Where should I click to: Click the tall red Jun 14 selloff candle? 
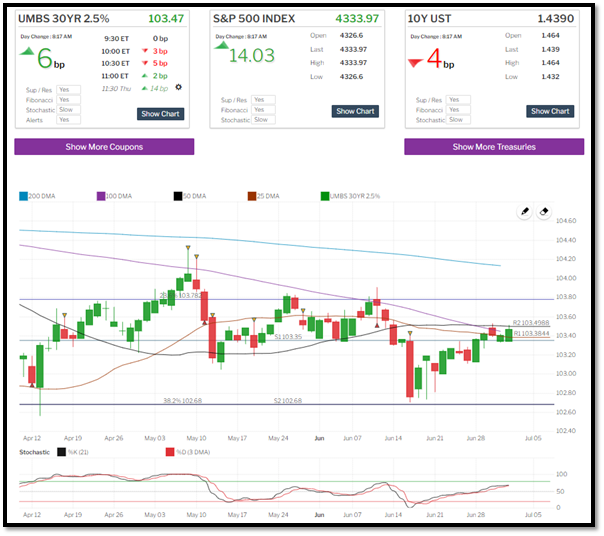409,368
